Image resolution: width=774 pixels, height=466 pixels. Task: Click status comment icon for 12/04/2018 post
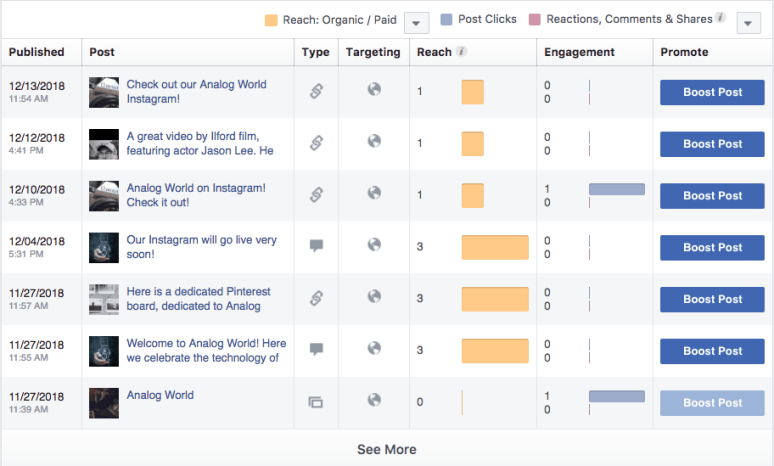coord(316,246)
